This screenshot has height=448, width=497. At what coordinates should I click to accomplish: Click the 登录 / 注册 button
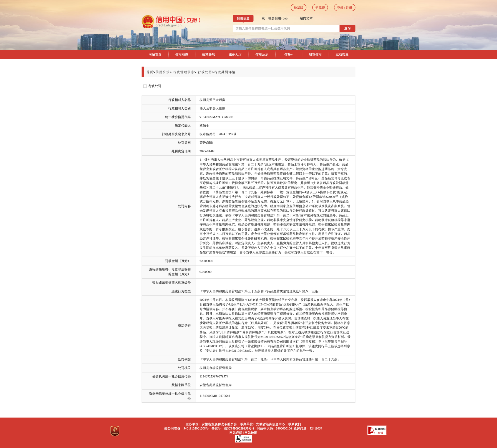pyautogui.click(x=344, y=8)
